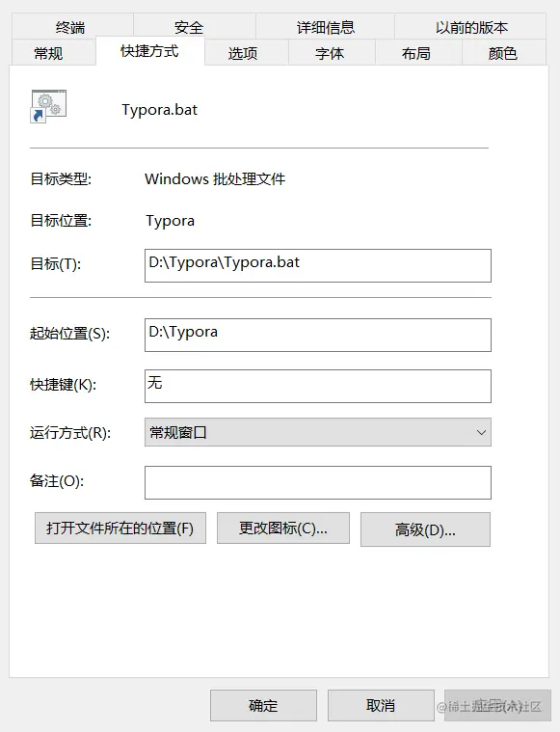
Task: Click the Typora.bat shortcut icon
Action: [x=48, y=106]
